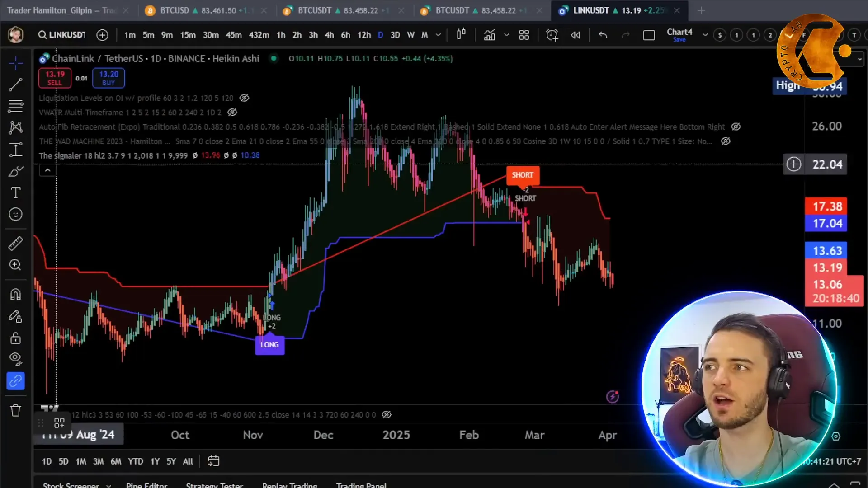Toggle stay in drawing mode
Viewport: 868px width, 488px height.
coord(15,316)
